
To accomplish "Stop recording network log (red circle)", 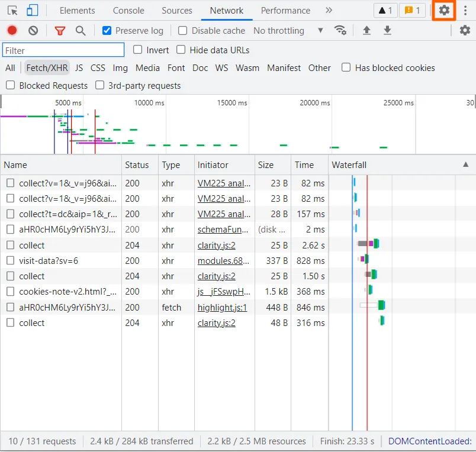I will (x=12, y=31).
